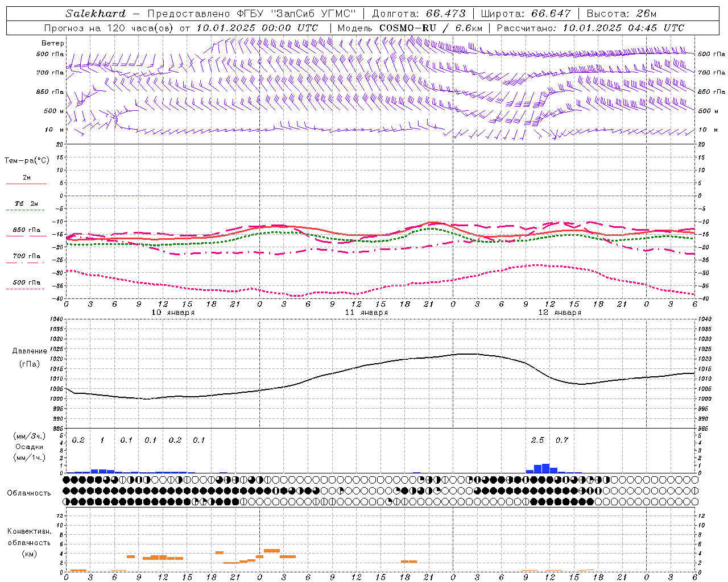Click the date label 11 января
The height and width of the screenshot is (582, 728).
366,313
